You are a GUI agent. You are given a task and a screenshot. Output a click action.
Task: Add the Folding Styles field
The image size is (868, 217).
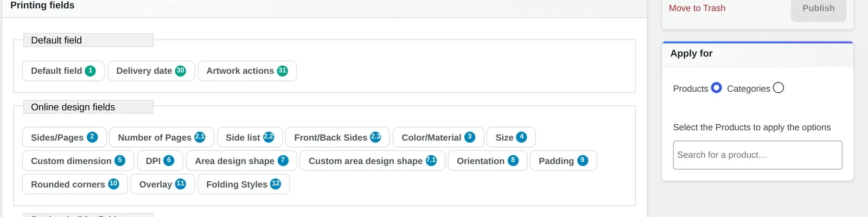244,184
